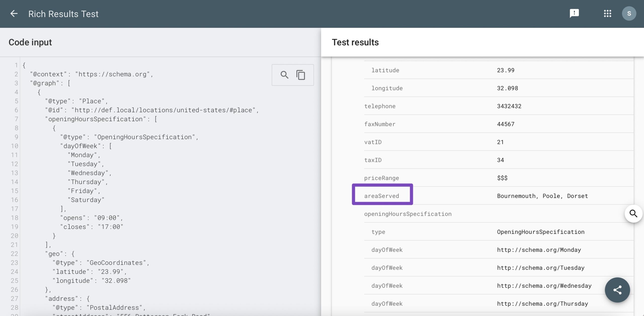Select the latitude value 23.99 in results
Screen dimensions: 644x316
click(x=506, y=70)
